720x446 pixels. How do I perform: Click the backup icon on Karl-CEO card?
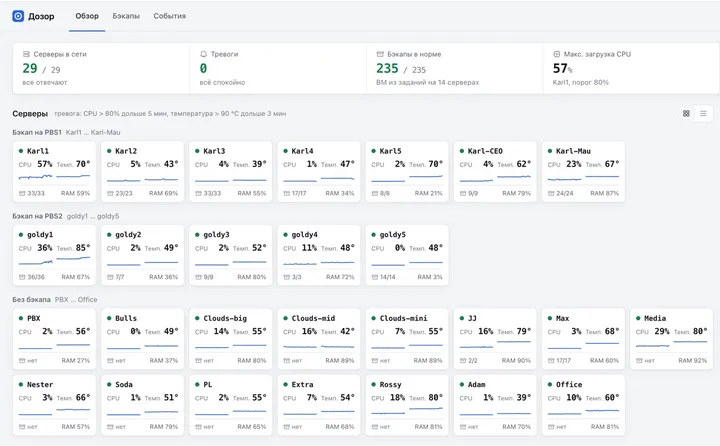click(462, 193)
